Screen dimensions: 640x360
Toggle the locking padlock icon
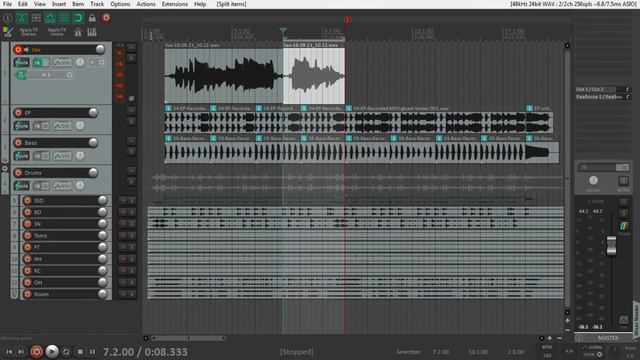pos(92,18)
